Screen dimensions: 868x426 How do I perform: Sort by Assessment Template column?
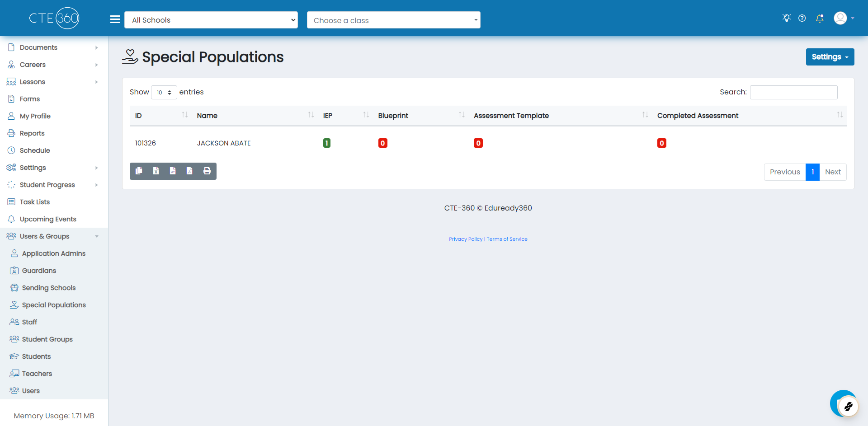560,116
